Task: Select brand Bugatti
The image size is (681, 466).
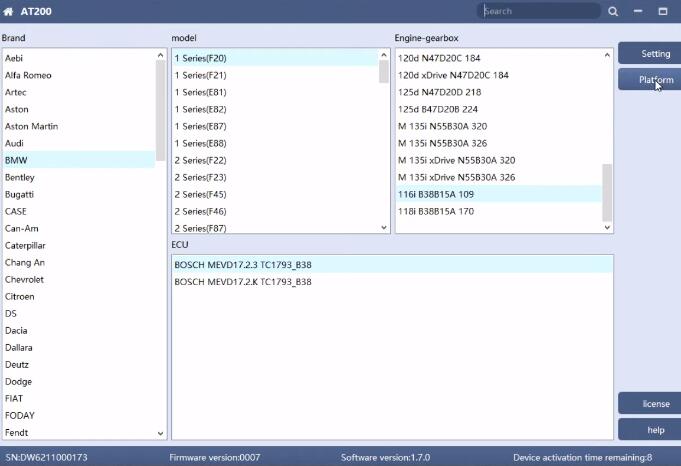Action: (79, 194)
